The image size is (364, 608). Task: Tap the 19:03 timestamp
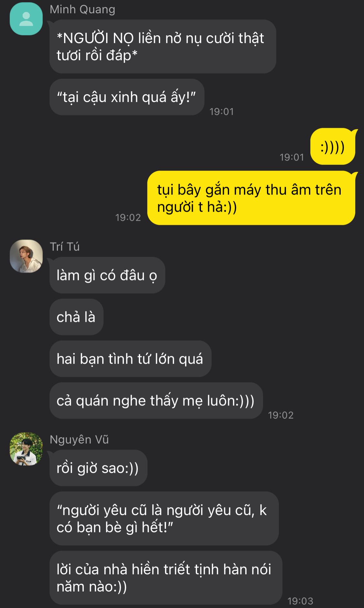click(x=300, y=601)
